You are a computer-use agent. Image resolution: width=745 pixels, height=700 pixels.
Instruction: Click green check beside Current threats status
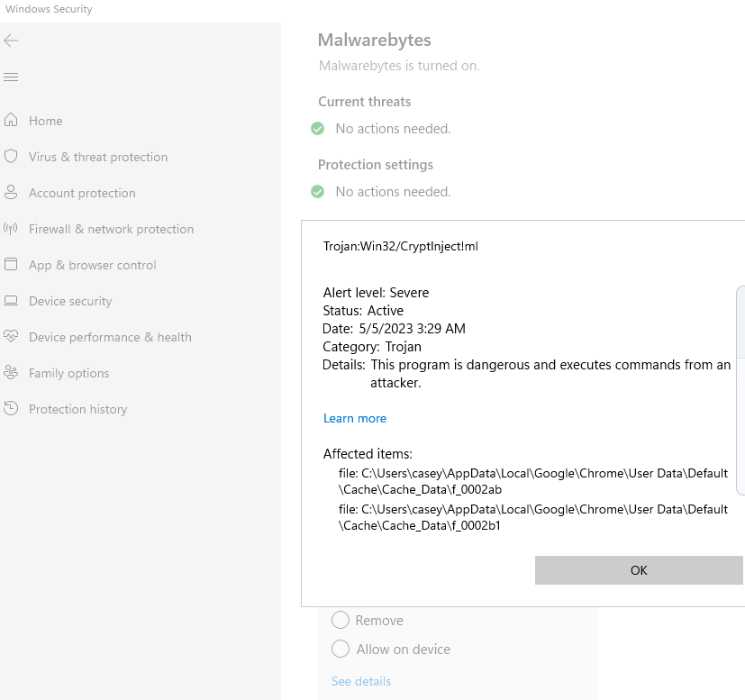coord(317,129)
